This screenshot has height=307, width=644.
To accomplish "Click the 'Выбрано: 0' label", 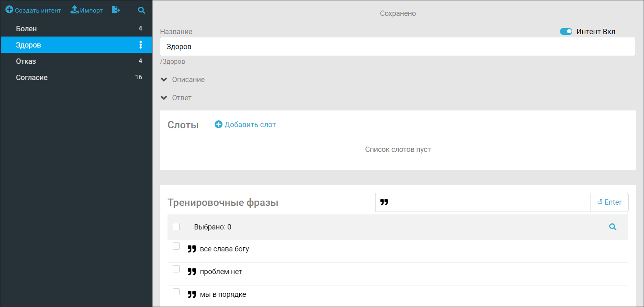I will click(x=213, y=227).
